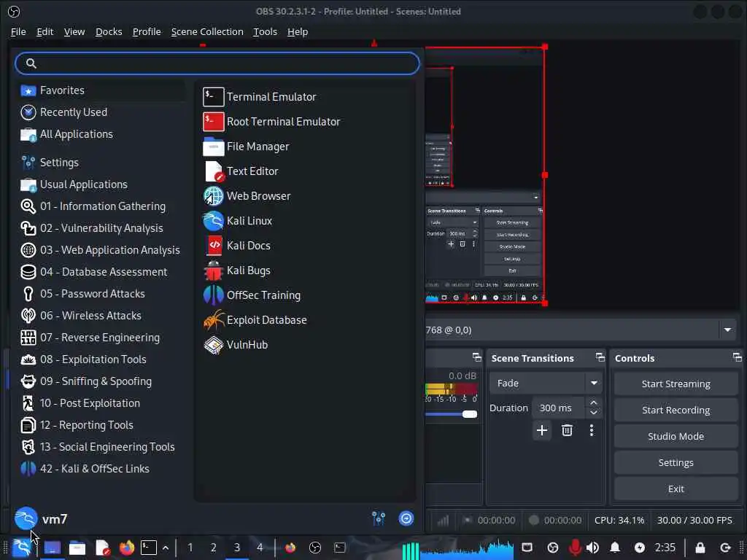Screen dimensions: 747x560
Task: Increase transition duration with up arrow
Action: point(594,402)
